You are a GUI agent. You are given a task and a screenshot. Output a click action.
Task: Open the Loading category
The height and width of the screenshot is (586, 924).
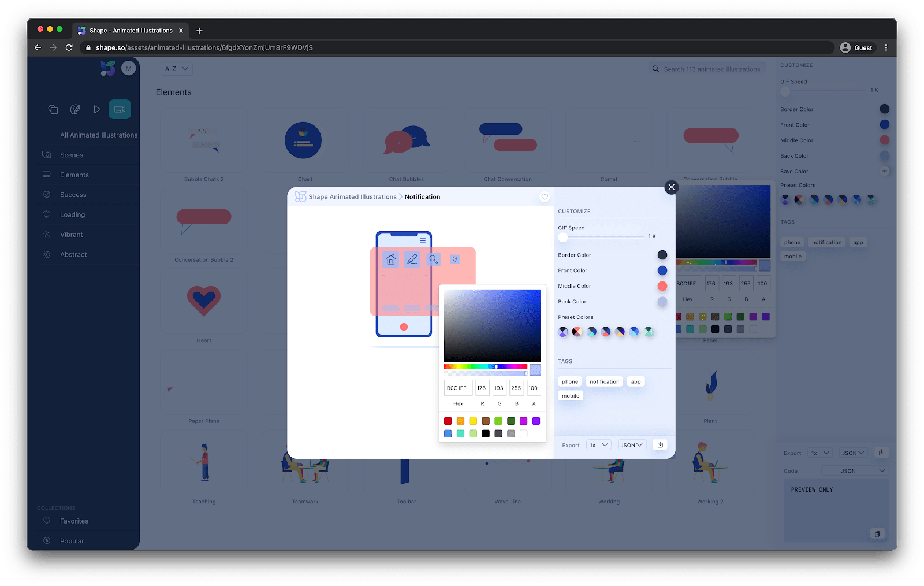click(x=72, y=214)
